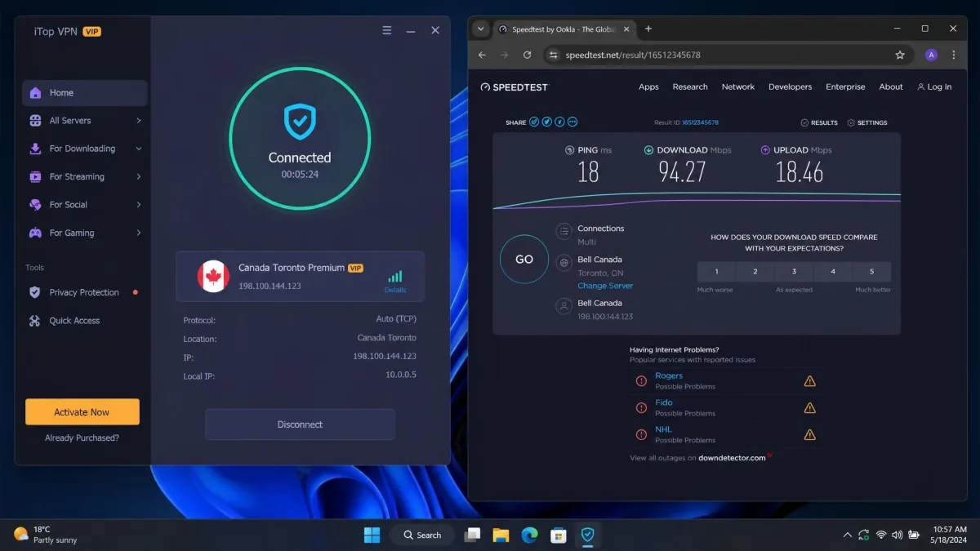Image resolution: width=980 pixels, height=551 pixels.
Task: Click the second share icon on Speedtest
Action: [547, 122]
